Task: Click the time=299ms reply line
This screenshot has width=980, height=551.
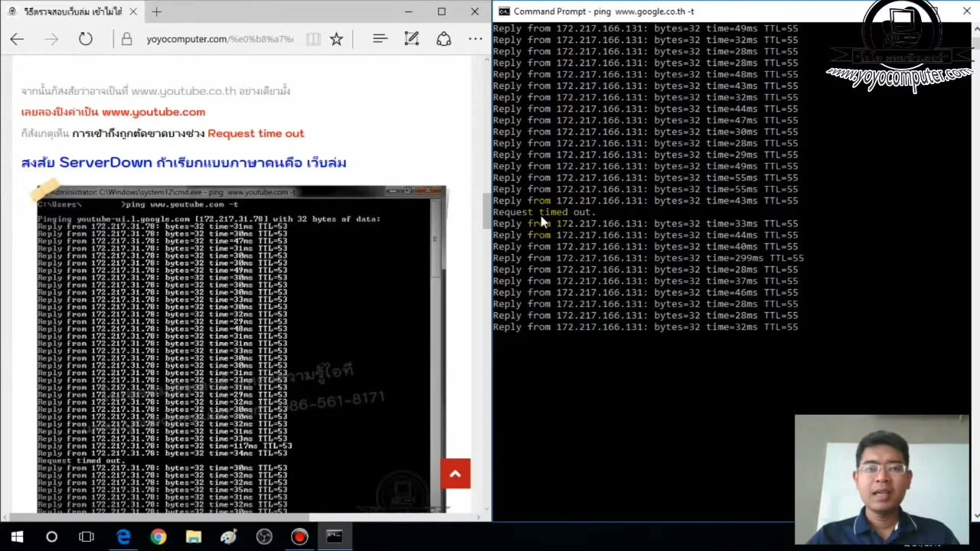Action: pyautogui.click(x=648, y=258)
